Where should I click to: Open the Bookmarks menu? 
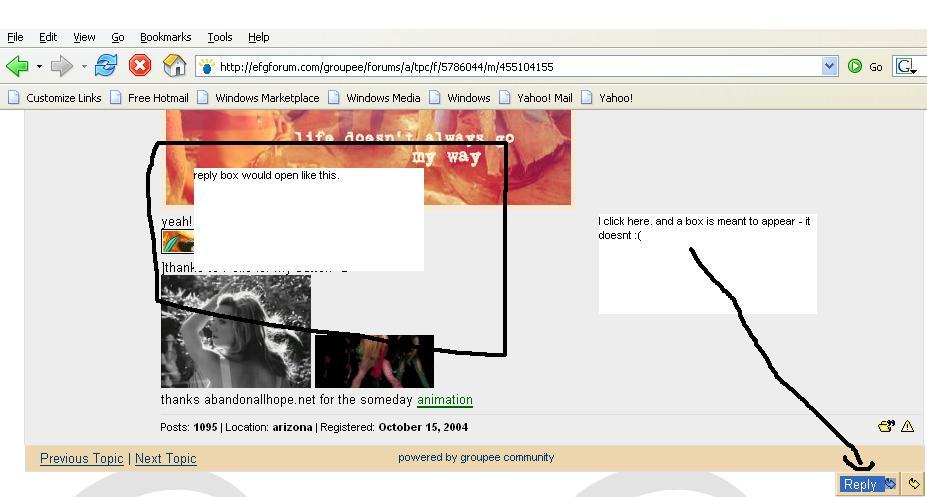pos(165,37)
